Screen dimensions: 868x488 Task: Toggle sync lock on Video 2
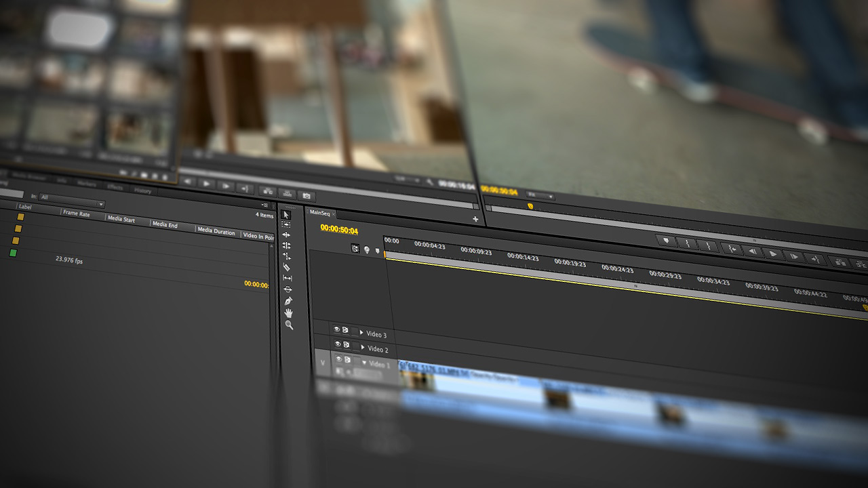tap(346, 345)
